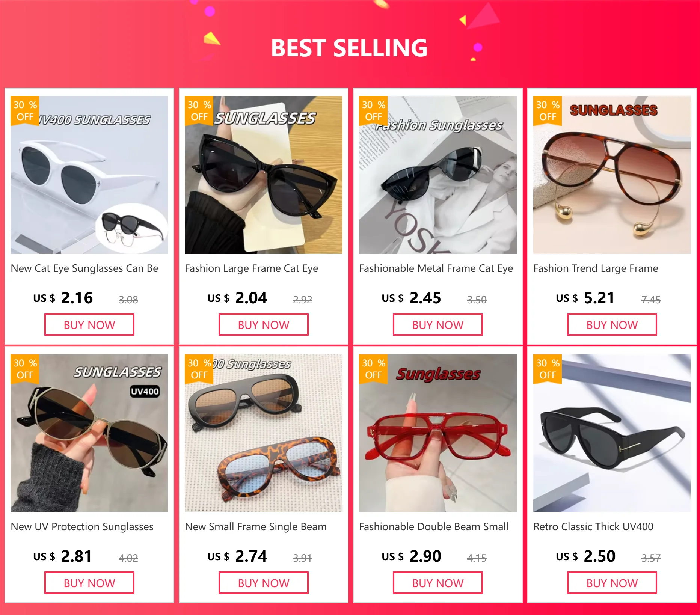
Task: Open the red double beam sunglasses image
Action: click(x=438, y=433)
